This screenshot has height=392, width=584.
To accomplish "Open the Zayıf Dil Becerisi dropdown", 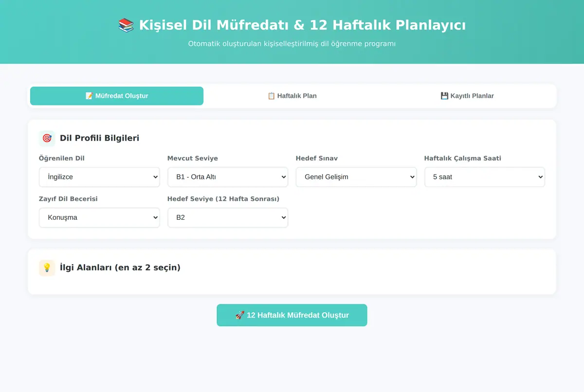I will click(99, 217).
